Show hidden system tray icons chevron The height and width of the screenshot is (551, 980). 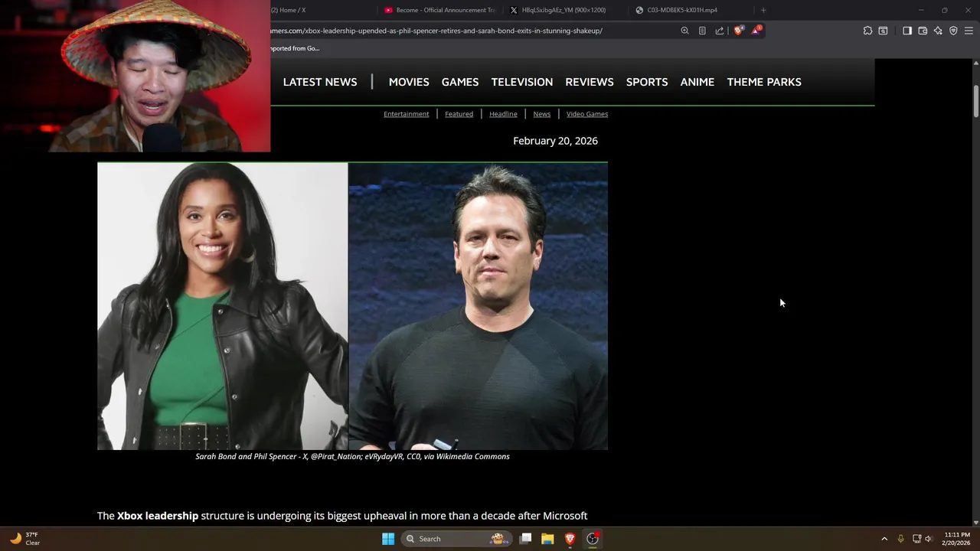coord(884,539)
